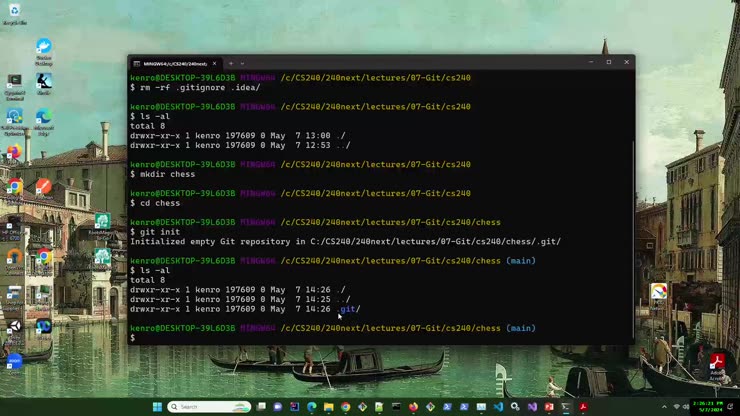Open IntelliJ IDEA from the taskbar

[294, 407]
